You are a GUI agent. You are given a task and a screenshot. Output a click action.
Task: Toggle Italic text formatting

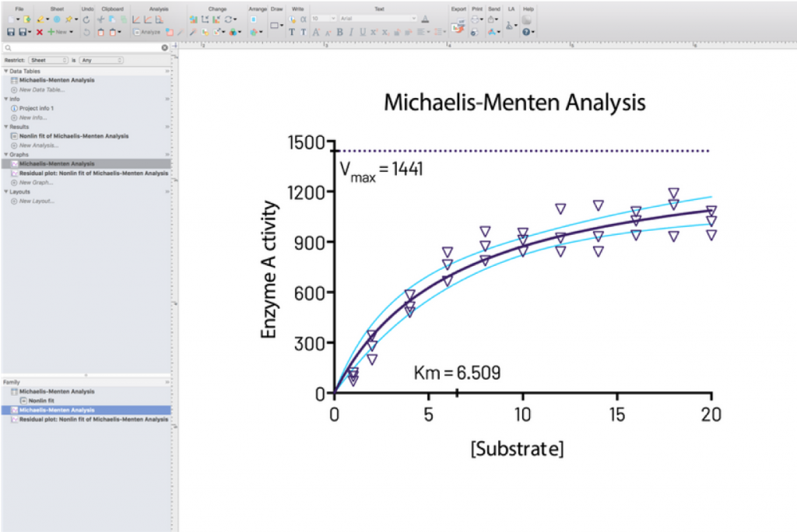point(351,32)
